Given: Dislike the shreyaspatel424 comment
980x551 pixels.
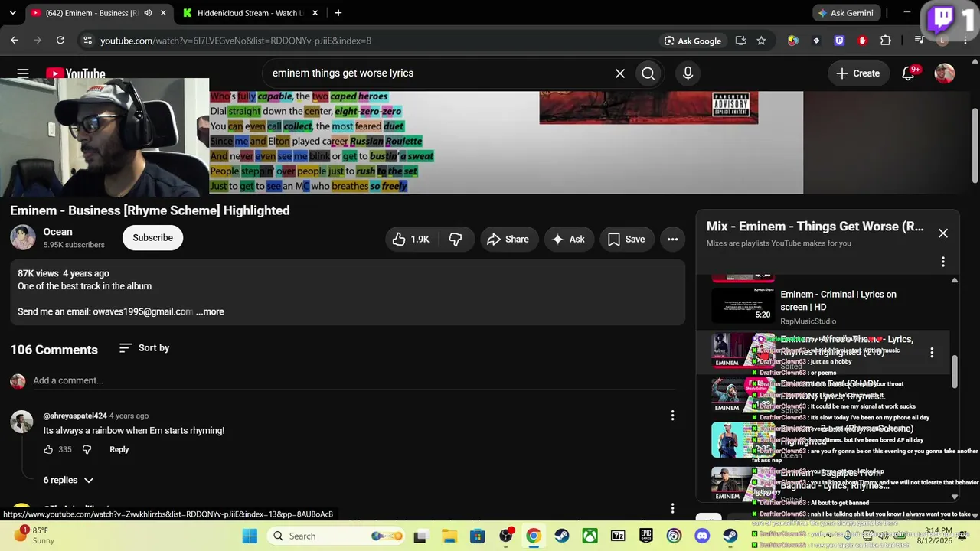Looking at the screenshot, I should (x=87, y=449).
